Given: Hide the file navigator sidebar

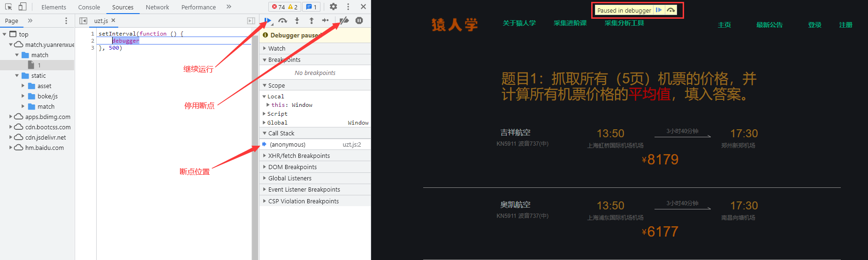Looking at the screenshot, I should pos(84,21).
